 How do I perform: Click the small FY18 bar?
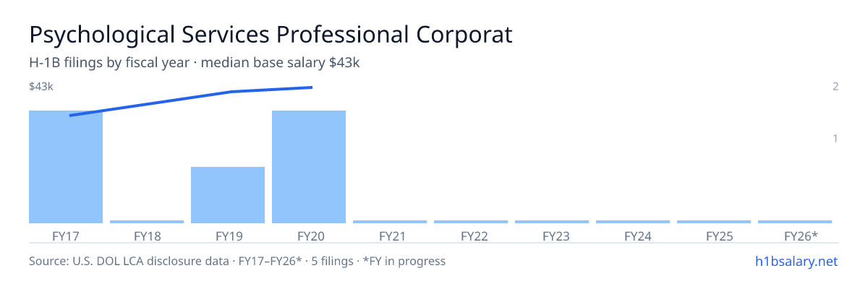(147, 222)
